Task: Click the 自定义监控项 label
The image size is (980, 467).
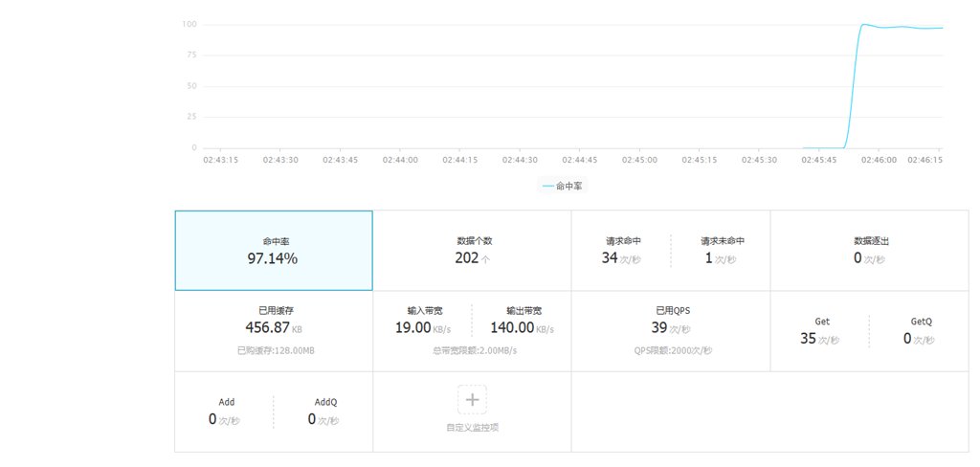Action: (x=472, y=428)
